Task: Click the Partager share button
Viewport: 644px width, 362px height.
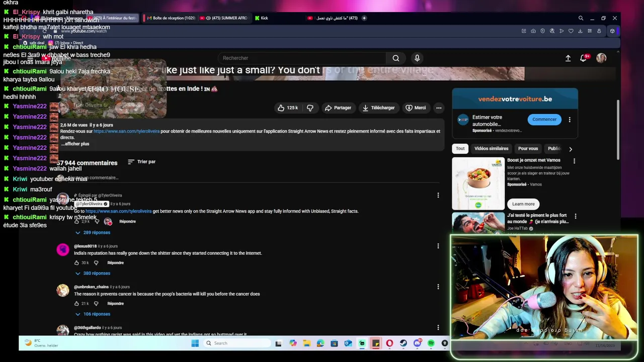Action: 338,108
